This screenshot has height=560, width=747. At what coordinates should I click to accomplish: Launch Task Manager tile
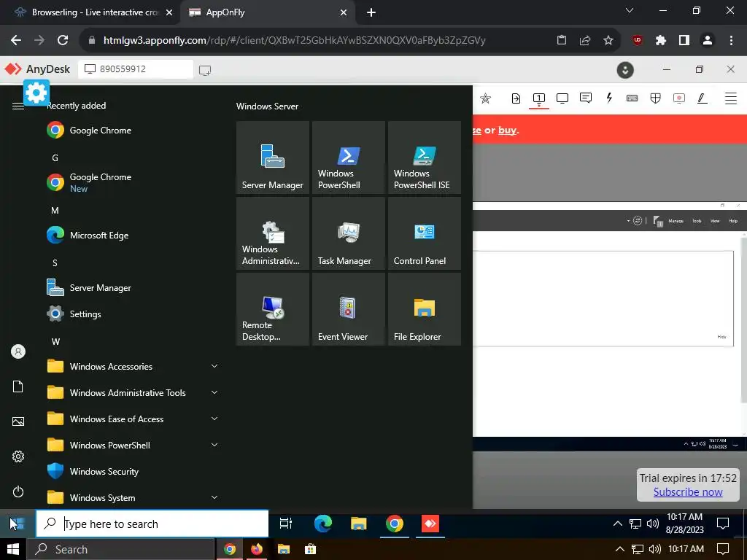(348, 233)
